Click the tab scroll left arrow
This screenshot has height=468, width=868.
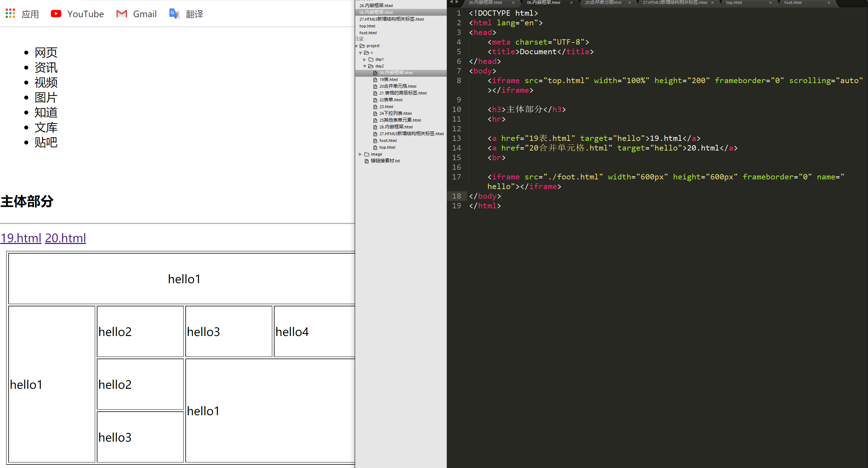(451, 2)
